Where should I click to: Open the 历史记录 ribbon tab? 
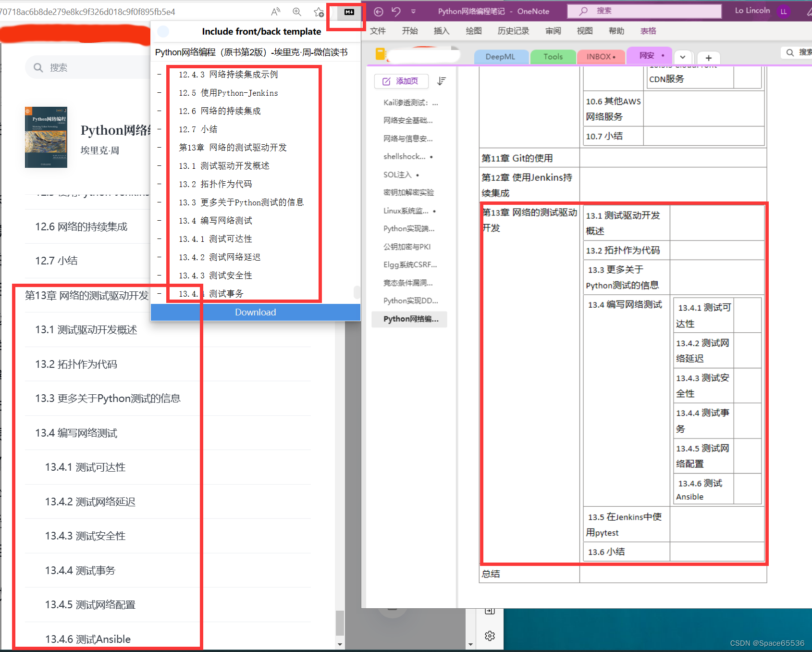[513, 31]
